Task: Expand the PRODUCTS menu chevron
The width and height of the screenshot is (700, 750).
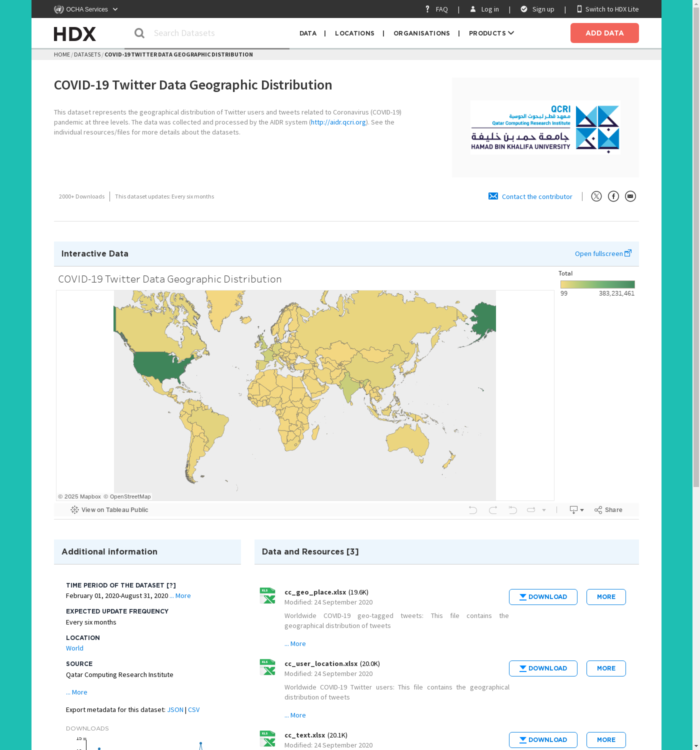Action: (511, 33)
